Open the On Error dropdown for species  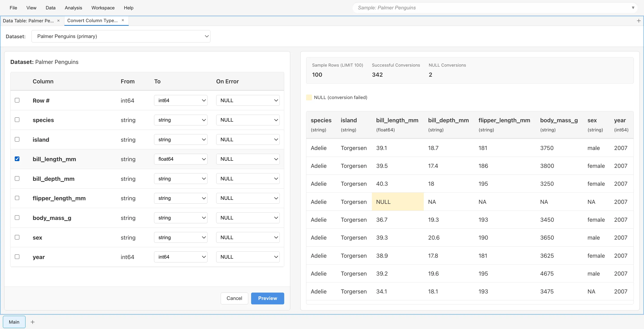pyautogui.click(x=248, y=120)
